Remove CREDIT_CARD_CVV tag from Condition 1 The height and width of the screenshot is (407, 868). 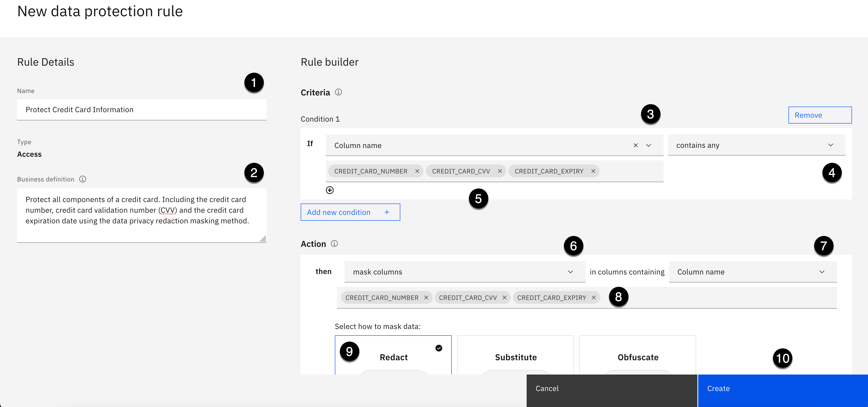pos(500,171)
